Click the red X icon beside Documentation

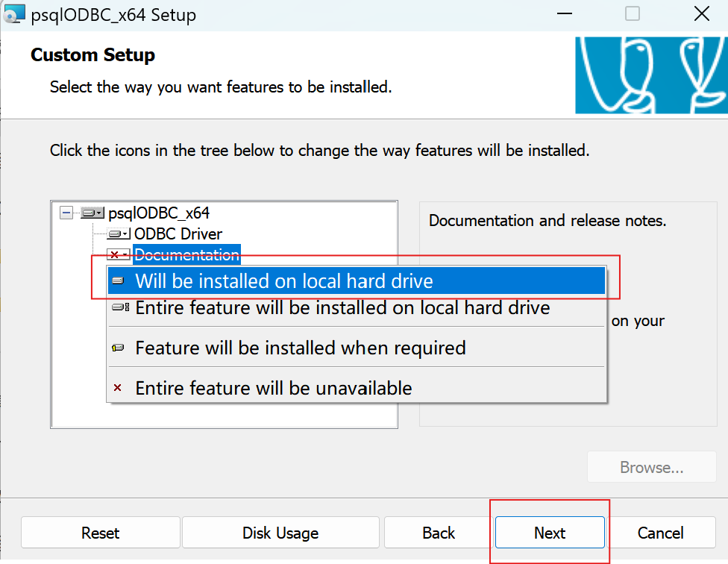pyautogui.click(x=113, y=254)
